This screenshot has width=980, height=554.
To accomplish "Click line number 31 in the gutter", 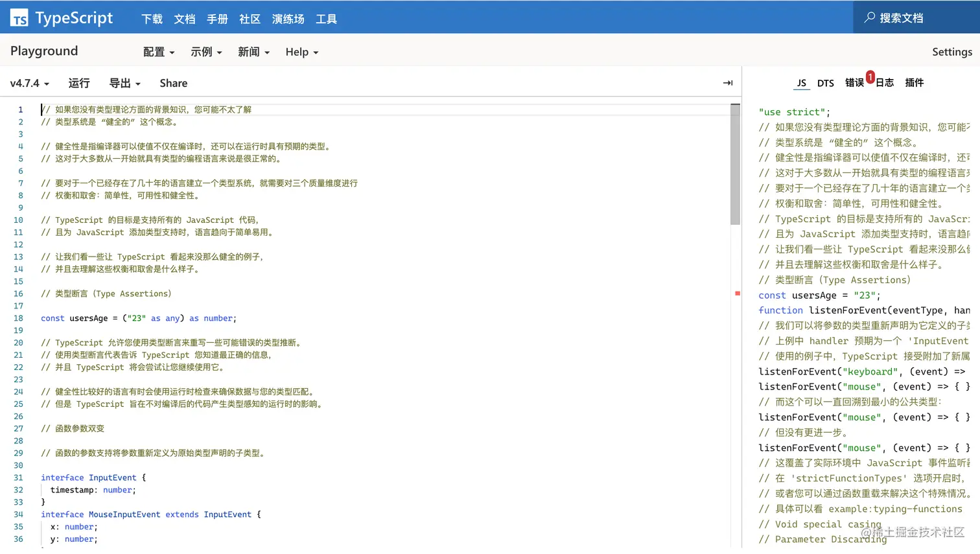I will (x=18, y=478).
